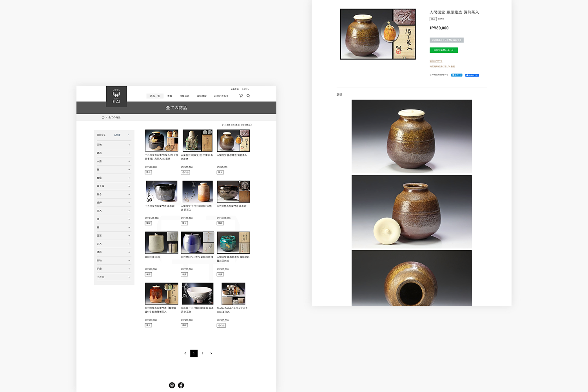Share product with the Tweet button
Viewport: 588px width, 392px height.
click(457, 75)
